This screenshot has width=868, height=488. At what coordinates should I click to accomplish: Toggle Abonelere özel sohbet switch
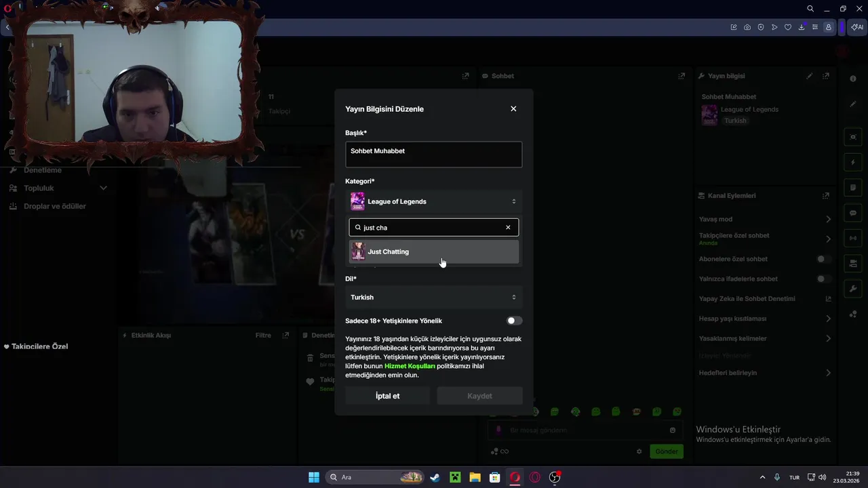point(824,259)
